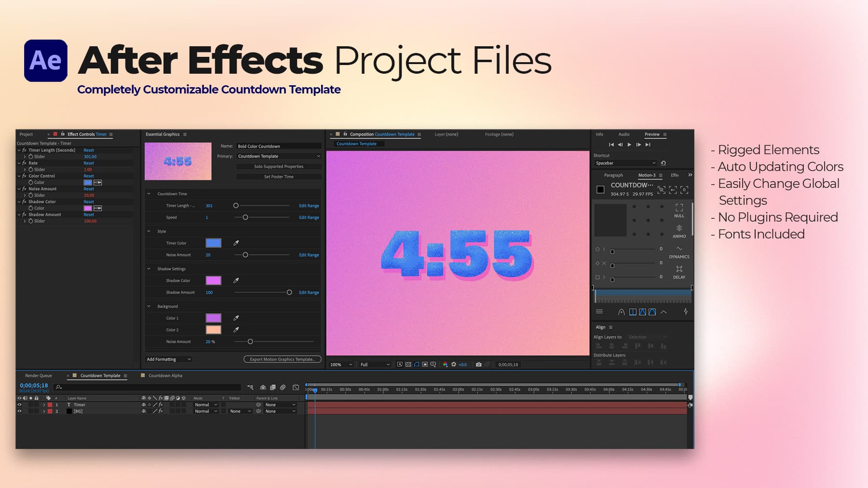The height and width of the screenshot is (488, 868).
Task: Toggle the effects switch on the Timer layer
Action: pyautogui.click(x=161, y=405)
